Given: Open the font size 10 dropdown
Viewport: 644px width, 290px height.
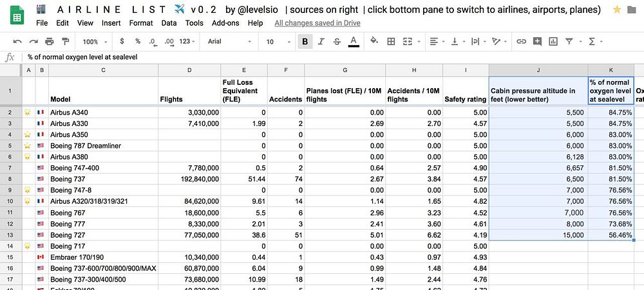Looking at the screenshot, I should coord(278,41).
